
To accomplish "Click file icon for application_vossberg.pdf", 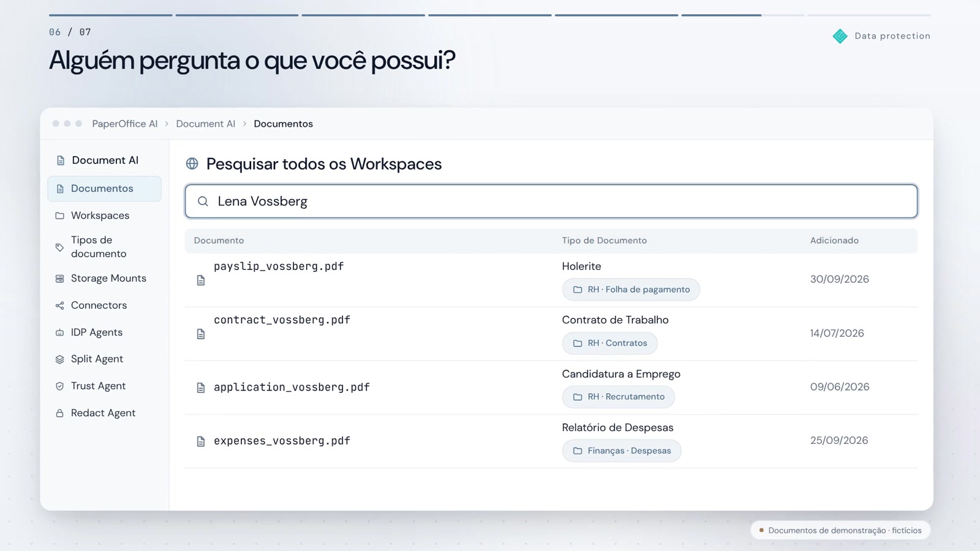I will pyautogui.click(x=201, y=388).
